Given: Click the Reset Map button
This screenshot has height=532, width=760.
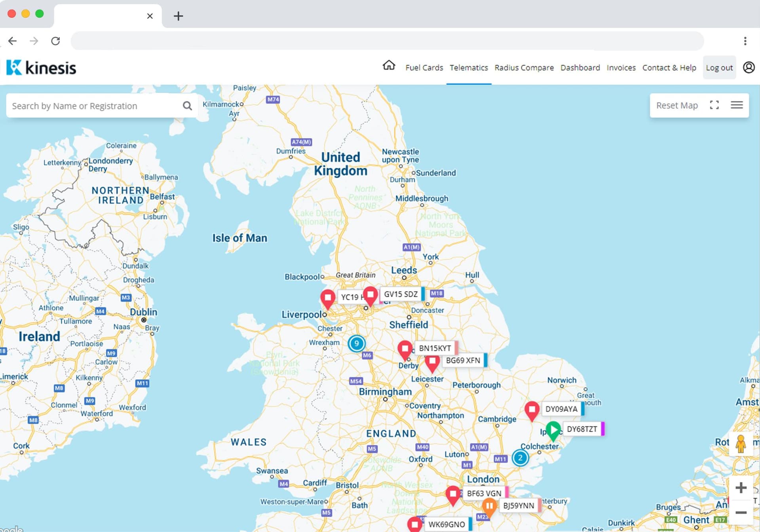Looking at the screenshot, I should (x=677, y=105).
